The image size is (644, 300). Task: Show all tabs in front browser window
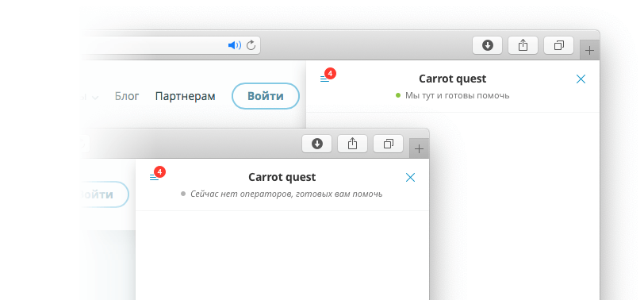(x=388, y=144)
